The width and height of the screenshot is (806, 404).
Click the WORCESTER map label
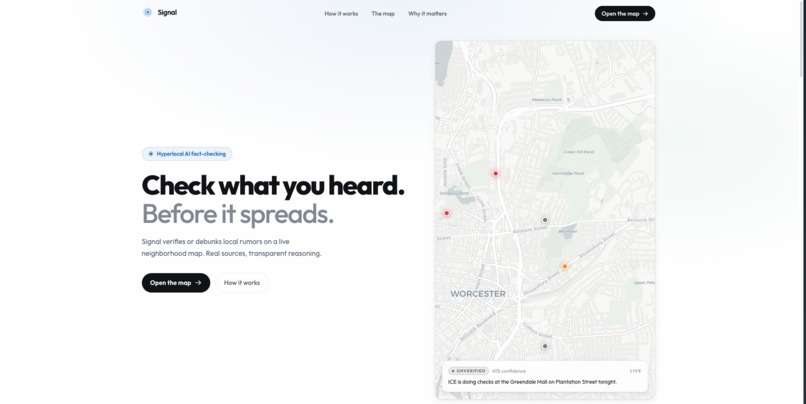tap(478, 294)
